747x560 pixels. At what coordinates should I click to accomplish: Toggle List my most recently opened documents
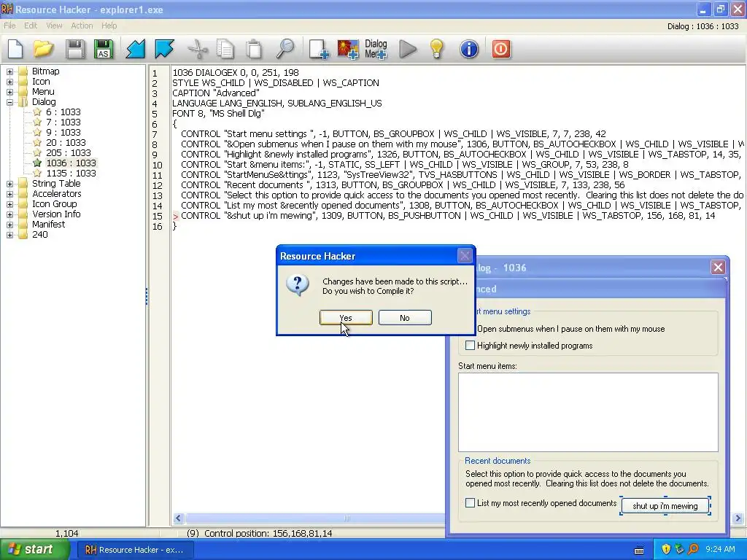click(x=471, y=503)
